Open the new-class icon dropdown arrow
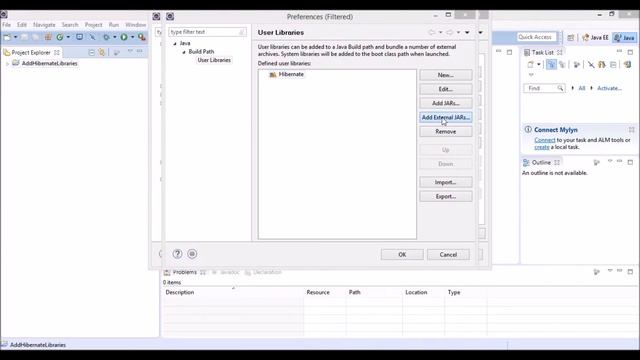The height and width of the screenshot is (360, 640). [x=68, y=37]
